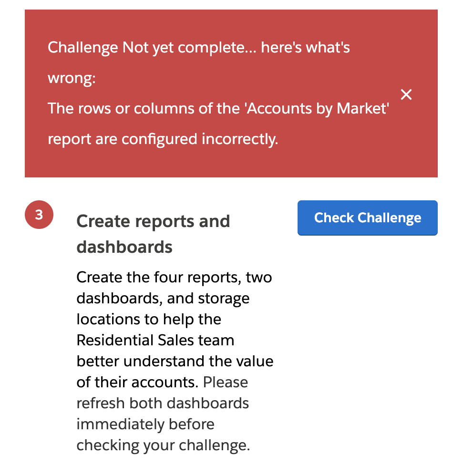
Task: Click the "dashboards, and storage" description line
Action: (x=163, y=298)
